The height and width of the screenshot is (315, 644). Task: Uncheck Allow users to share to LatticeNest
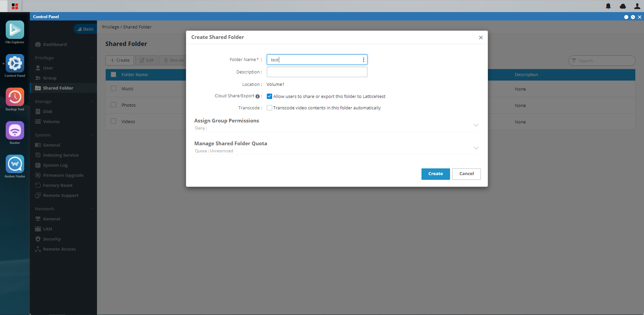pyautogui.click(x=269, y=96)
